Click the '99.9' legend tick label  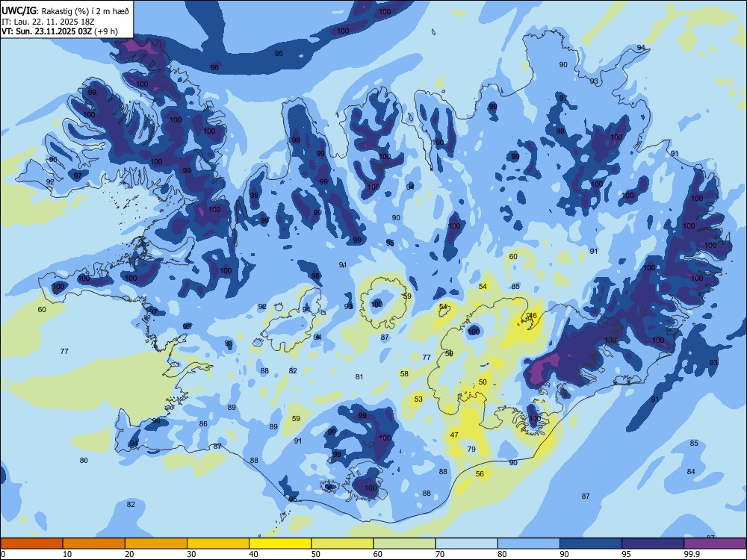pyautogui.click(x=691, y=554)
